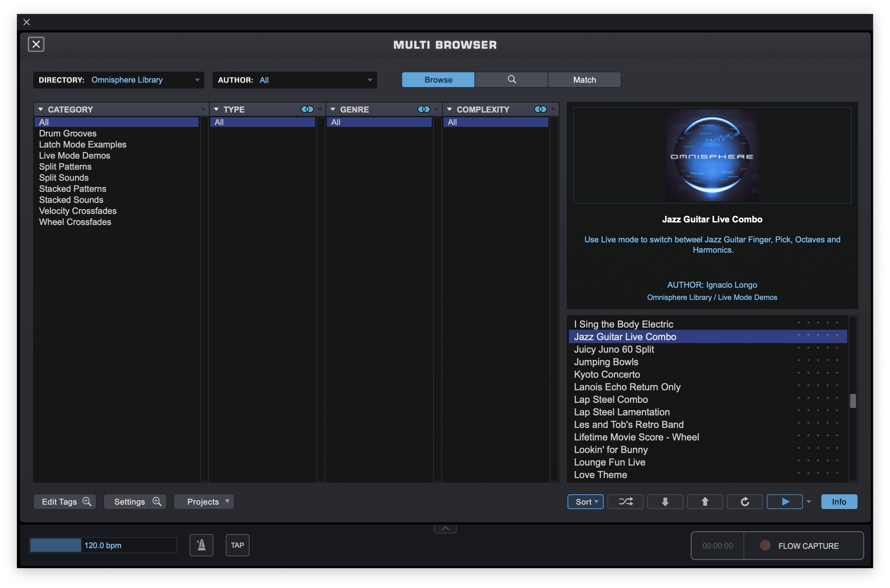Select the Live Mode Demos category
890x588 pixels.
coord(116,155)
